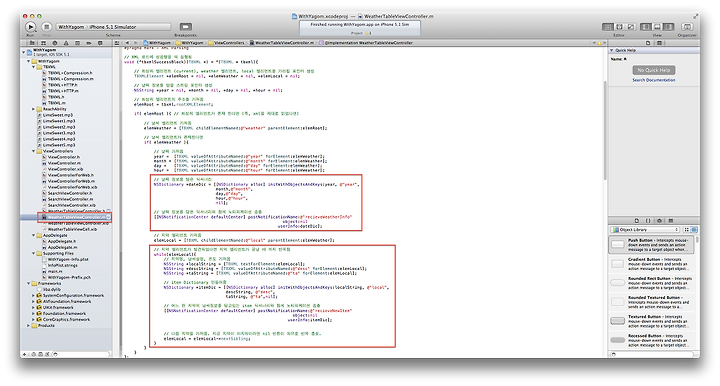Show the File inspector
Viewport: 720px width, 386px height.
[x=648, y=43]
